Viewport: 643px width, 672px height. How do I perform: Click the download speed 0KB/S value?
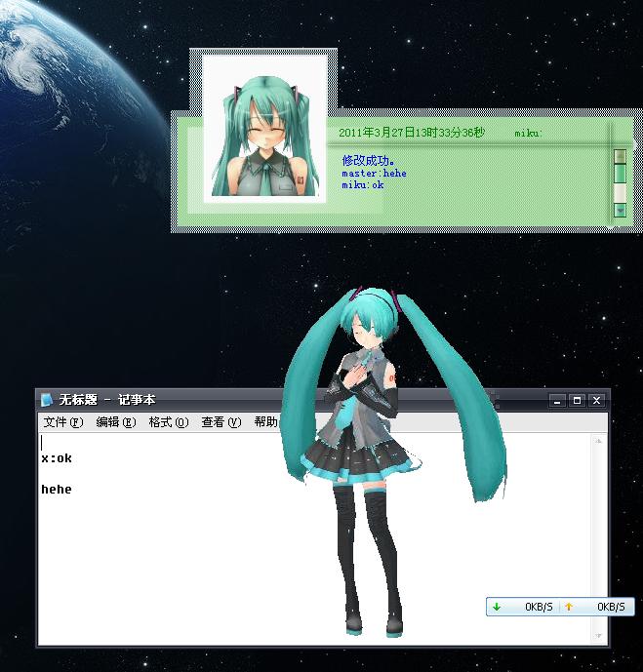coord(539,607)
